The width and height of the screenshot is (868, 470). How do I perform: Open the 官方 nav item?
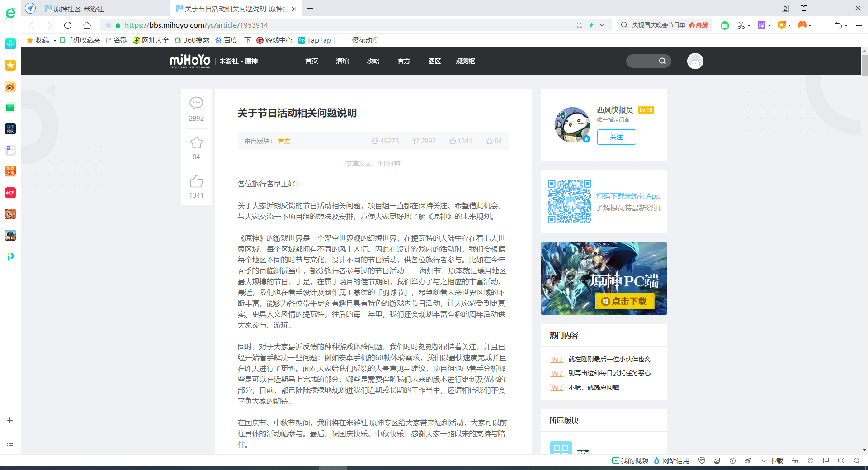click(404, 61)
